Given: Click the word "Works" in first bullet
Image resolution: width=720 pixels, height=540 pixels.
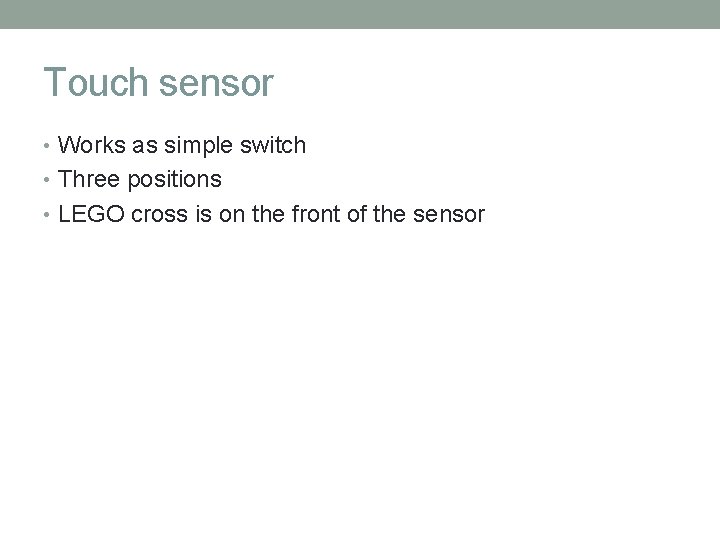Looking at the screenshot, I should coord(91,146).
